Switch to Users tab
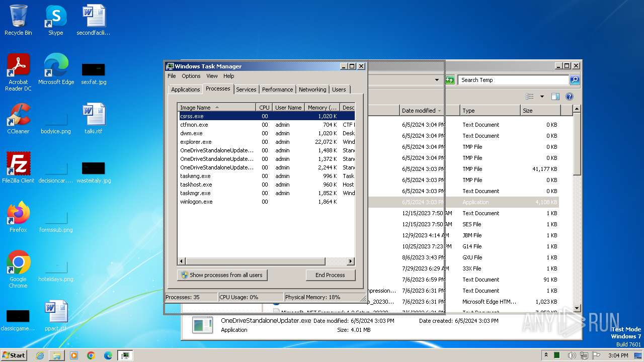The height and width of the screenshot is (362, 644). [339, 89]
